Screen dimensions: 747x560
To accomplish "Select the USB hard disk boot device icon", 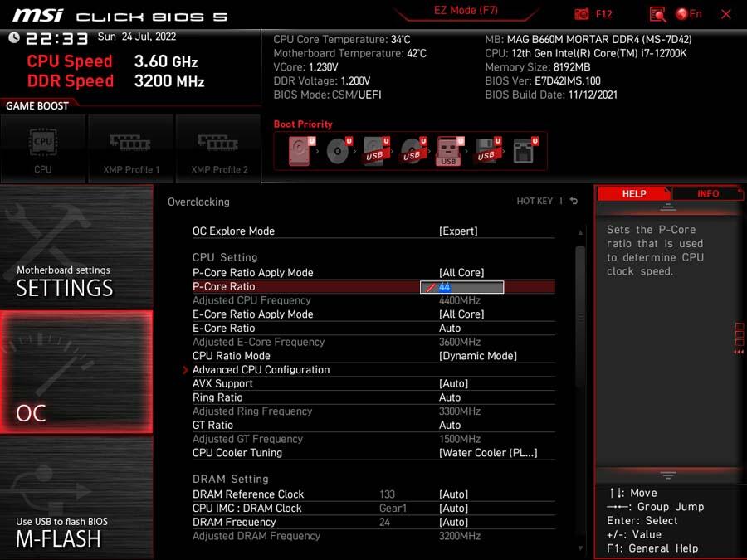I will [376, 150].
